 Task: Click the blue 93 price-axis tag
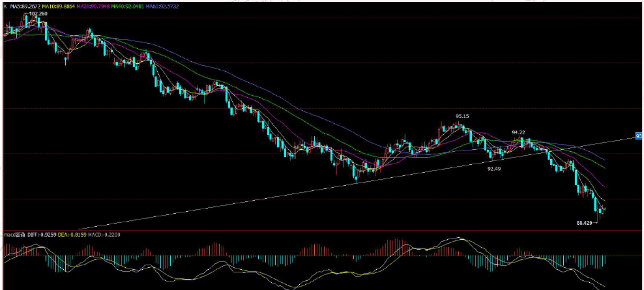point(639,136)
